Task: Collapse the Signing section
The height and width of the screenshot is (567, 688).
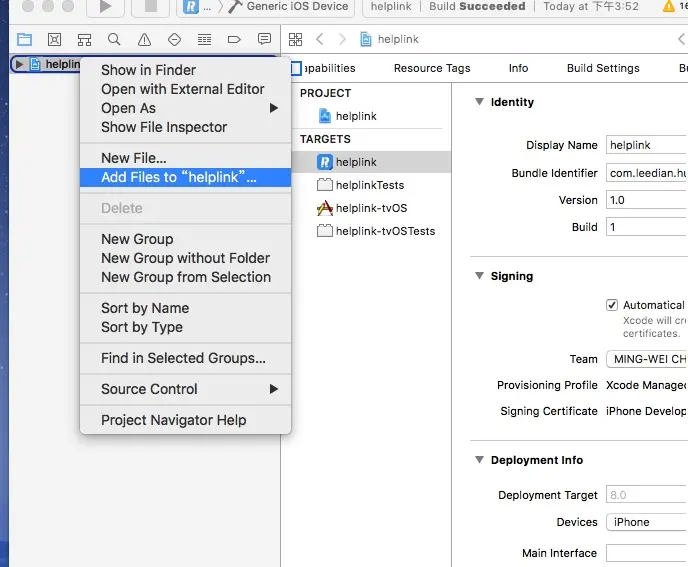Action: [480, 276]
